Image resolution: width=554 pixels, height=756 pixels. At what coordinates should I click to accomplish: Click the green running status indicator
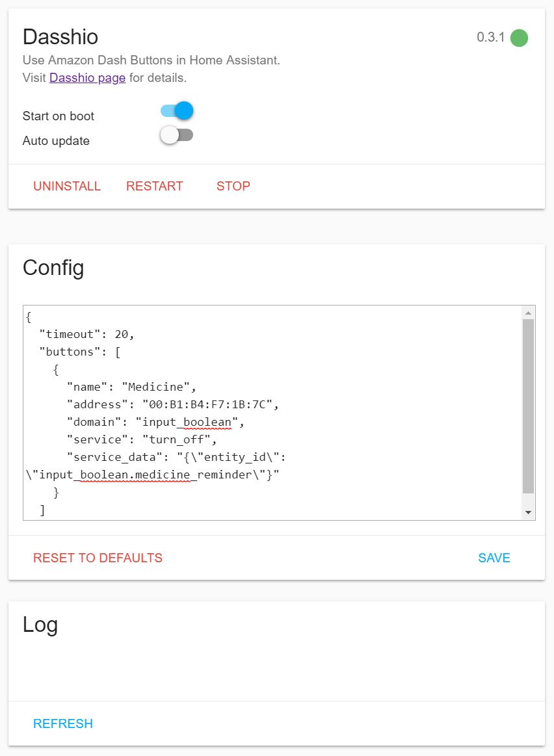[x=519, y=38]
